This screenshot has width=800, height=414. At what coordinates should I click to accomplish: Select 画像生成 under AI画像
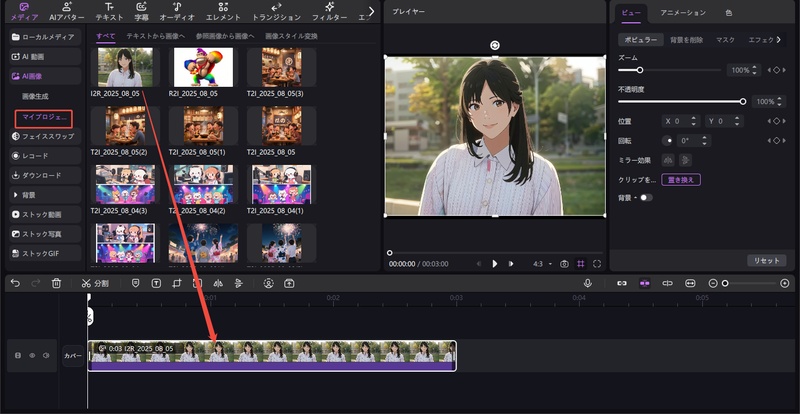click(35, 96)
